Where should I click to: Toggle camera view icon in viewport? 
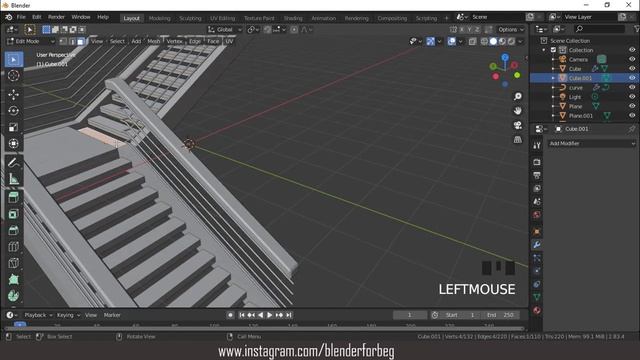pos(518,125)
